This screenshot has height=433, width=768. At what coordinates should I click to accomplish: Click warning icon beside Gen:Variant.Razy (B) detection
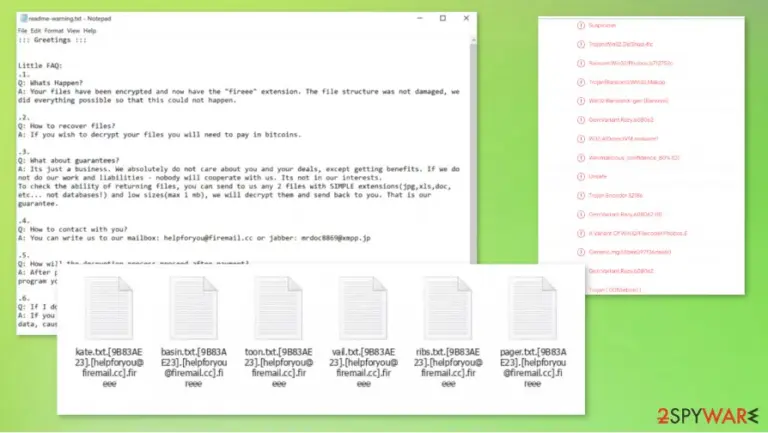point(581,215)
